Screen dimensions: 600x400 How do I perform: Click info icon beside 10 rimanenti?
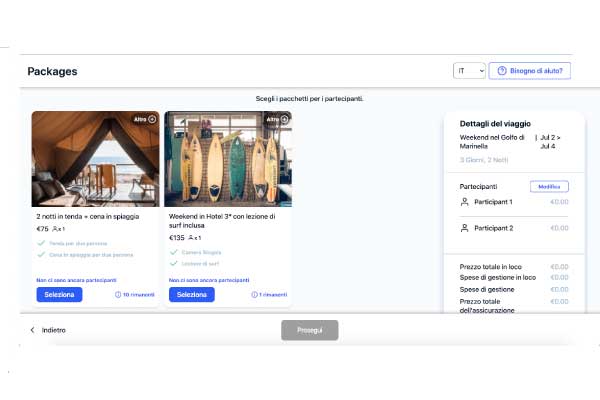(x=118, y=295)
